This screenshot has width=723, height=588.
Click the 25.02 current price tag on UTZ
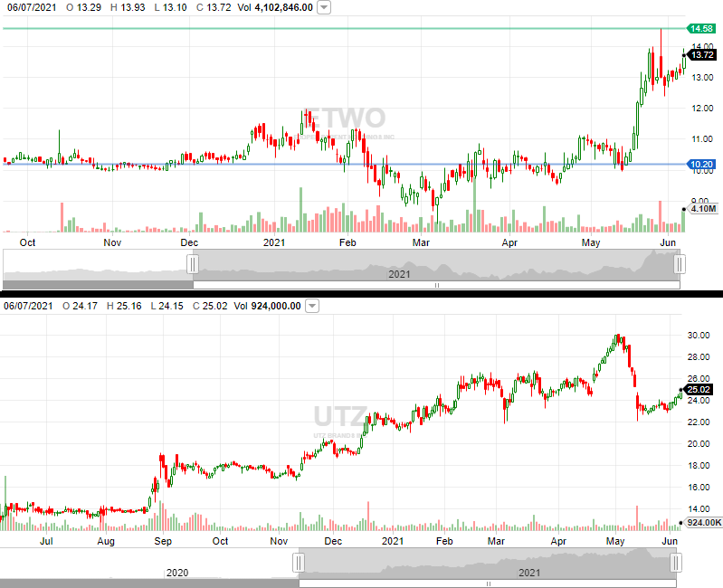click(698, 389)
